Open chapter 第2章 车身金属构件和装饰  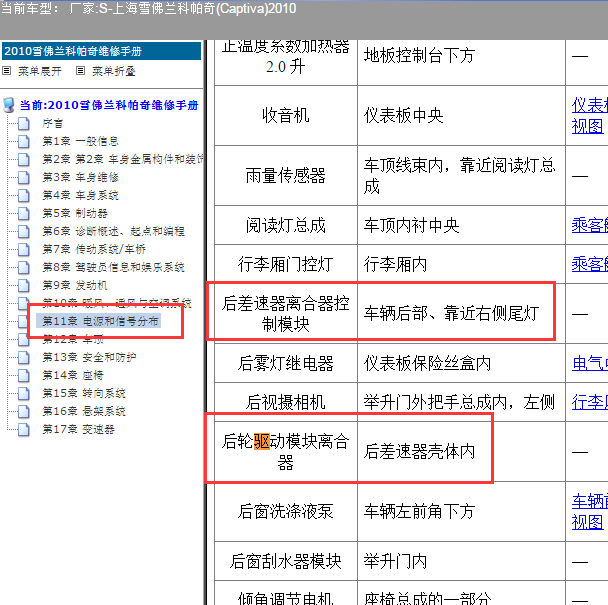123,159
